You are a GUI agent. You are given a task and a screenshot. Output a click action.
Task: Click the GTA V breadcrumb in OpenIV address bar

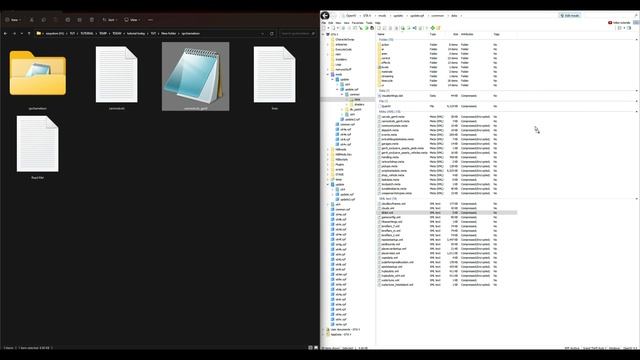(x=367, y=16)
